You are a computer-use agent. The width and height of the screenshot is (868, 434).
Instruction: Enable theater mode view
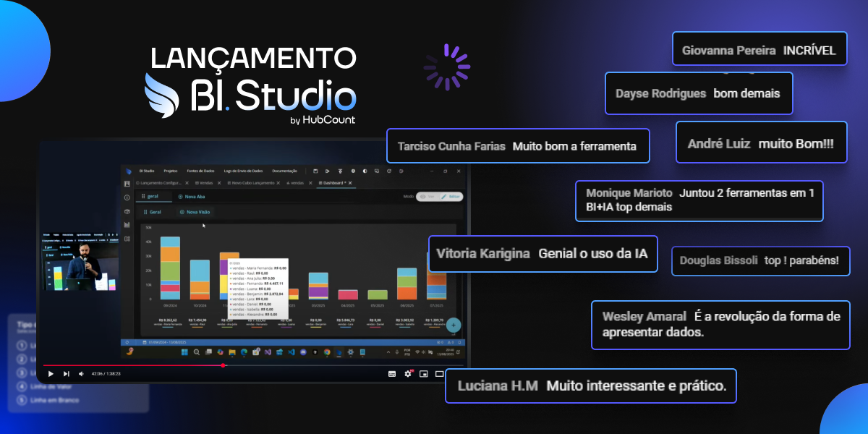click(439, 374)
